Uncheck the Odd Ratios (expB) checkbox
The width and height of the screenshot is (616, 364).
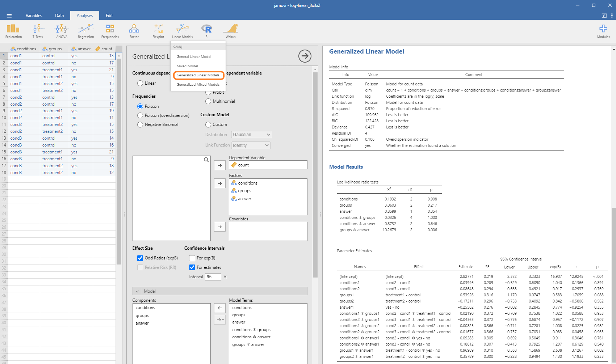(140, 258)
